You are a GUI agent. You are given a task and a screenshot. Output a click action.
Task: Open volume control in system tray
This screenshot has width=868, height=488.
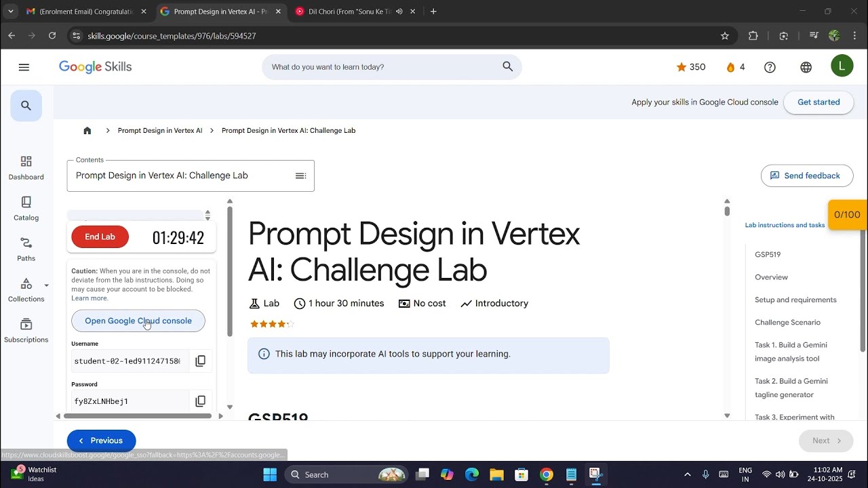point(780,474)
